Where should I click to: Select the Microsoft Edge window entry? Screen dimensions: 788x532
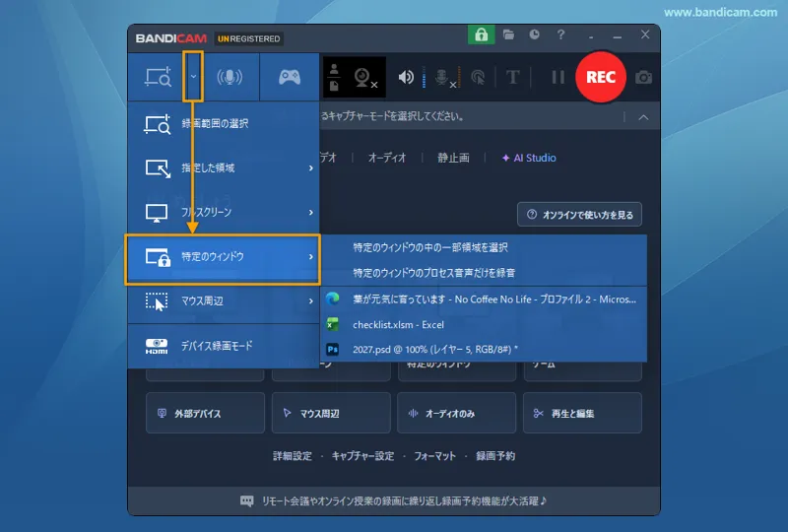[x=484, y=299]
